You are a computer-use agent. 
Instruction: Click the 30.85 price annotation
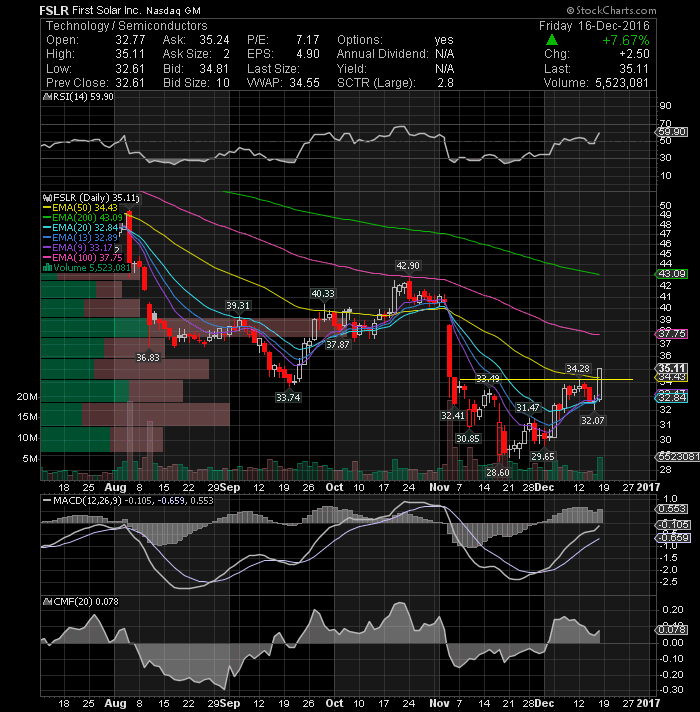click(468, 439)
